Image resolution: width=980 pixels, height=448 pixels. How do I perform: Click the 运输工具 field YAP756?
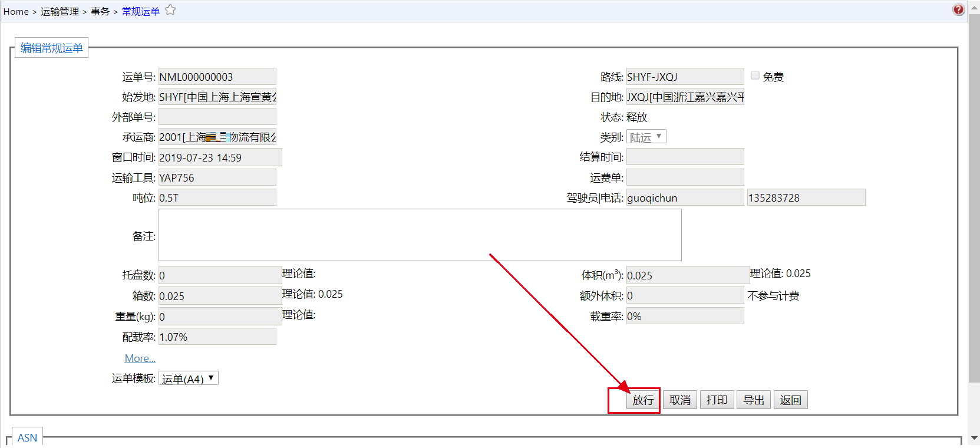pos(217,177)
